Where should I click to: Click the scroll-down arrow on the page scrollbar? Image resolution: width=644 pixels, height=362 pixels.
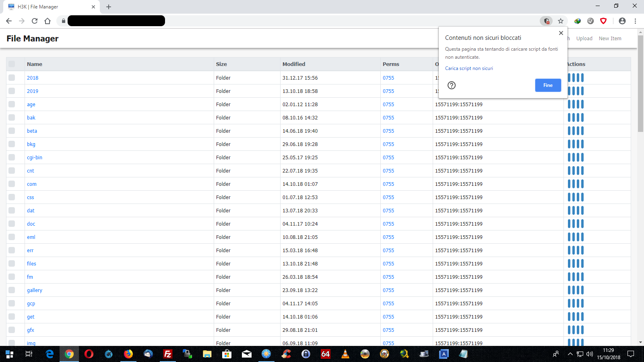[x=640, y=343]
